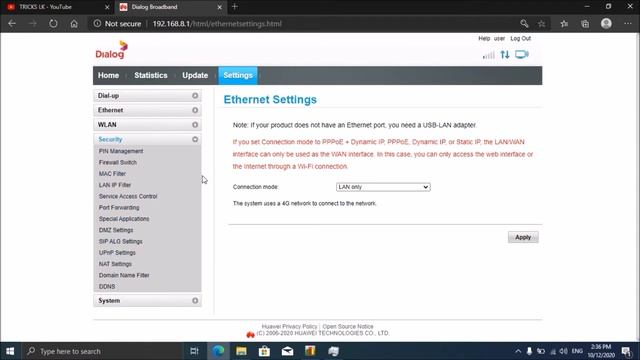The height and width of the screenshot is (360, 640).
Task: Open Firewall Switch settings
Action: (118, 162)
